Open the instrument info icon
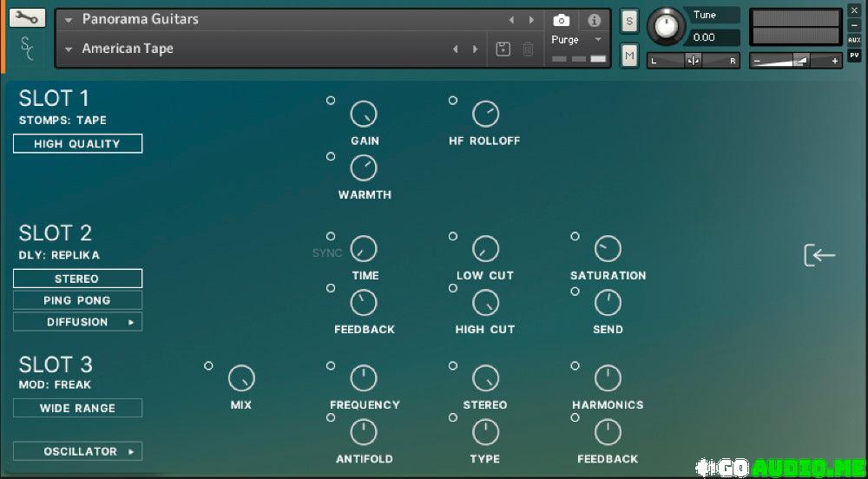The width and height of the screenshot is (868, 479). 594,20
